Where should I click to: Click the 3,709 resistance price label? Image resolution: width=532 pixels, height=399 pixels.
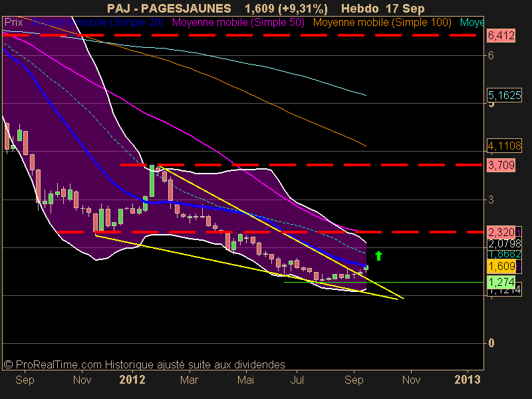click(x=501, y=165)
